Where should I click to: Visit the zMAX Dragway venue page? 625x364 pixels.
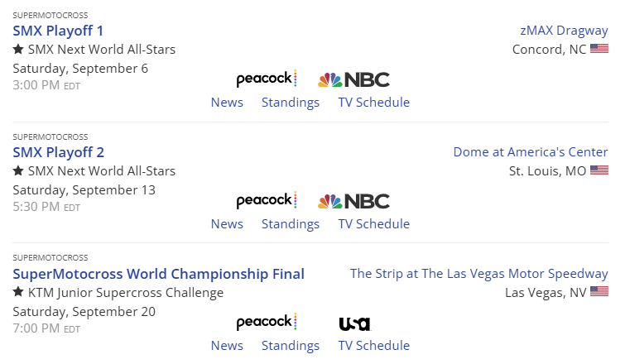564,31
